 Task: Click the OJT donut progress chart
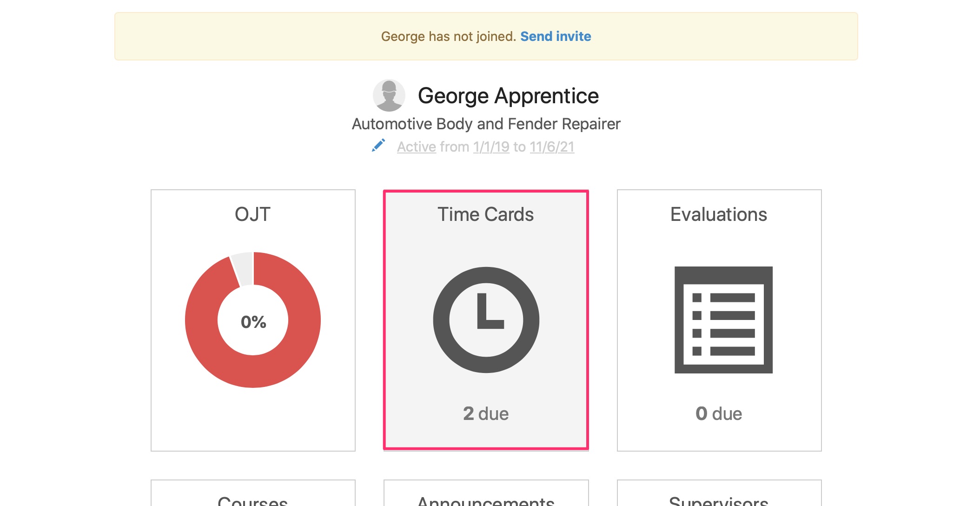coord(253,320)
